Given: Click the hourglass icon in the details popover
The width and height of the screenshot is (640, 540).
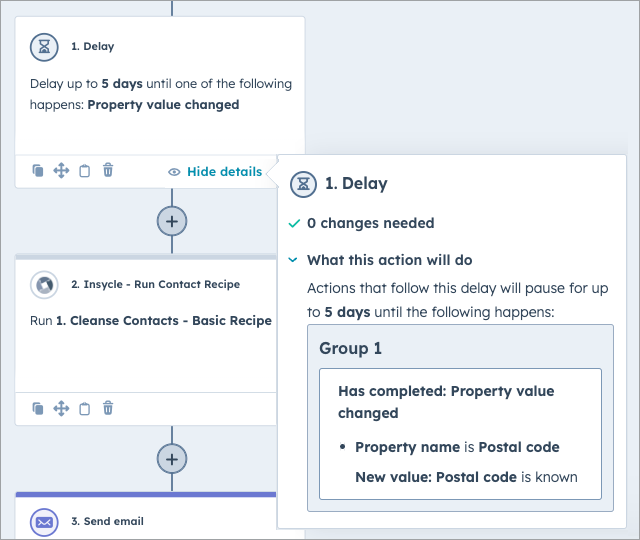Looking at the screenshot, I should pyautogui.click(x=303, y=184).
